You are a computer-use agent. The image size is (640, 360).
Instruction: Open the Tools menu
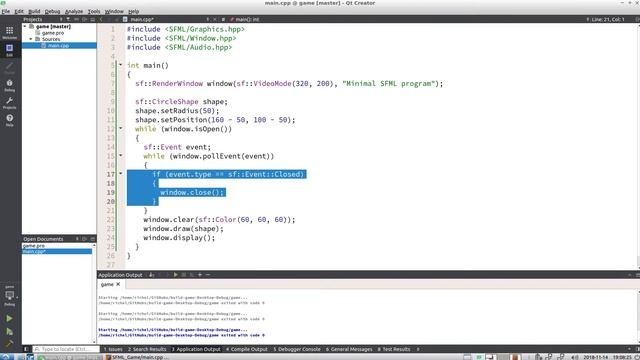click(x=94, y=11)
